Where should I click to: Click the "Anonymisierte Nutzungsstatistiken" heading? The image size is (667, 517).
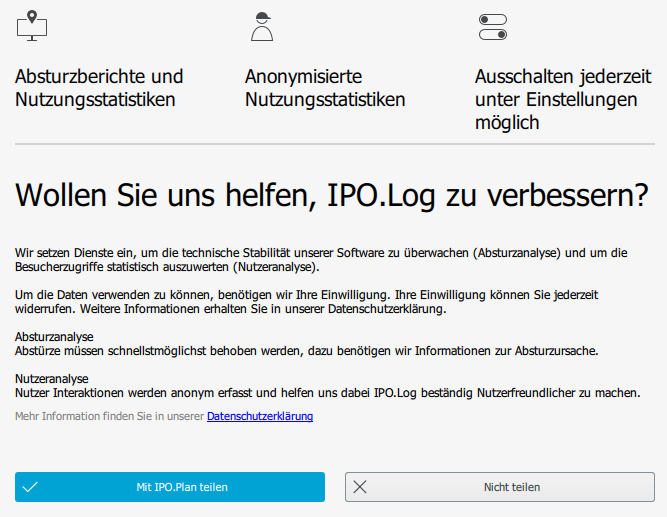(x=325, y=88)
